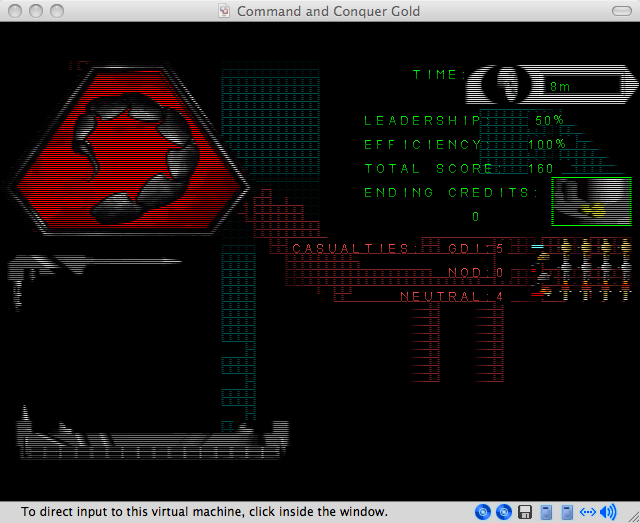Click the 'To direct input' status bar message

tap(204, 512)
